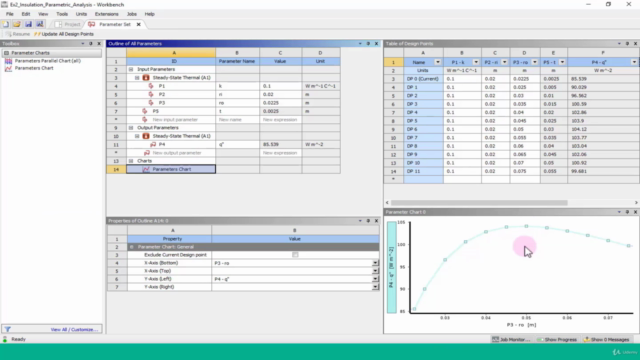
Task: Click the Open project folder icon
Action: [x=17, y=24]
